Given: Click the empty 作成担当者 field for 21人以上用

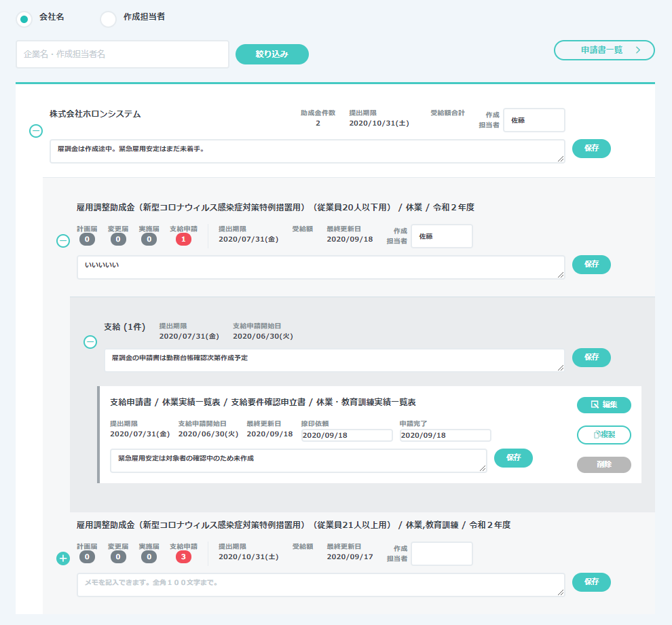Looking at the screenshot, I should point(441,554).
